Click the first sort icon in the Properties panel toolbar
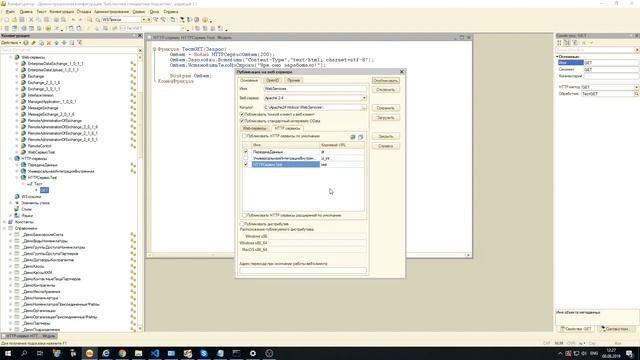This screenshot has width=640, height=360. click(560, 42)
